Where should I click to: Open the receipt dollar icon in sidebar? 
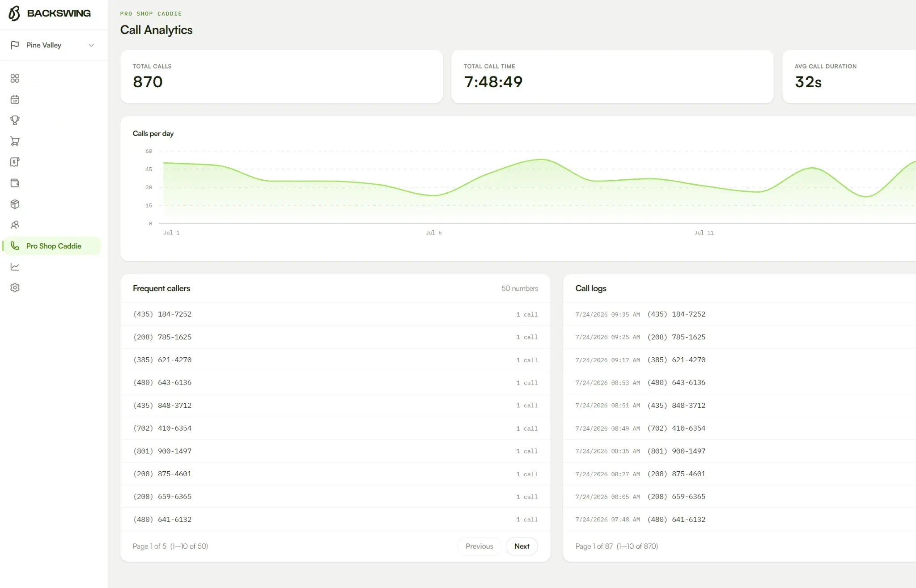15,162
